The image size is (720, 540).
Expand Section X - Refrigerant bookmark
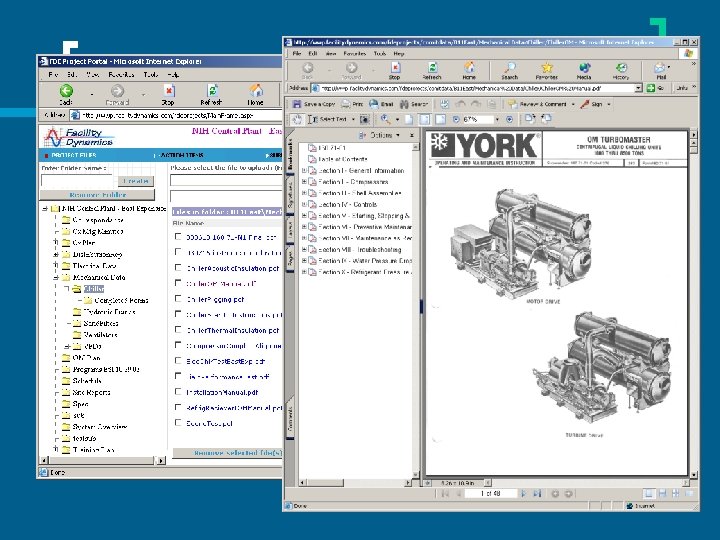(x=304, y=272)
